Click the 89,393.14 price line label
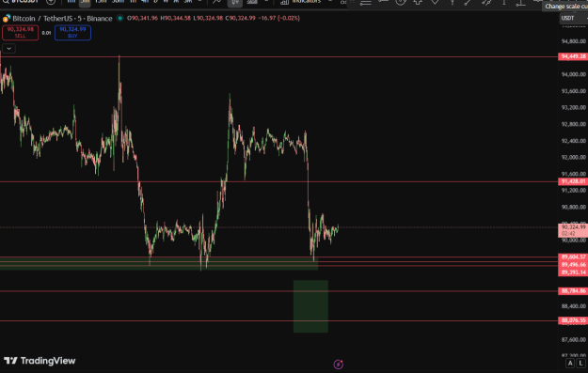This screenshot has width=588, height=373. click(573, 272)
